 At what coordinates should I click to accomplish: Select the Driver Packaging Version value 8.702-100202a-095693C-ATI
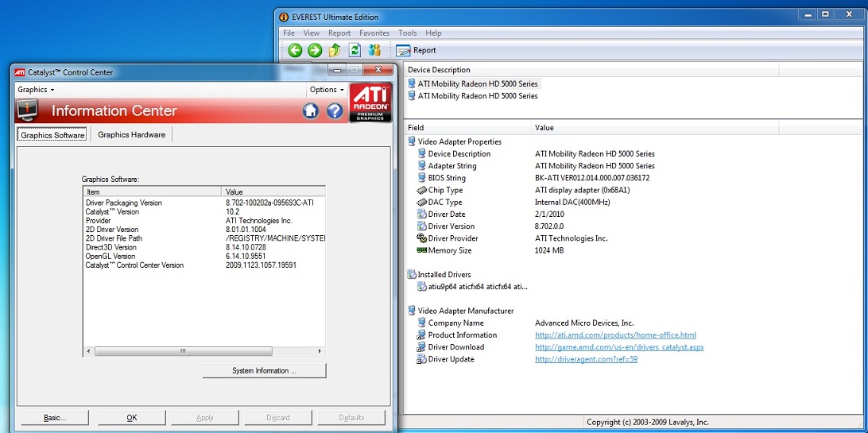coord(269,203)
